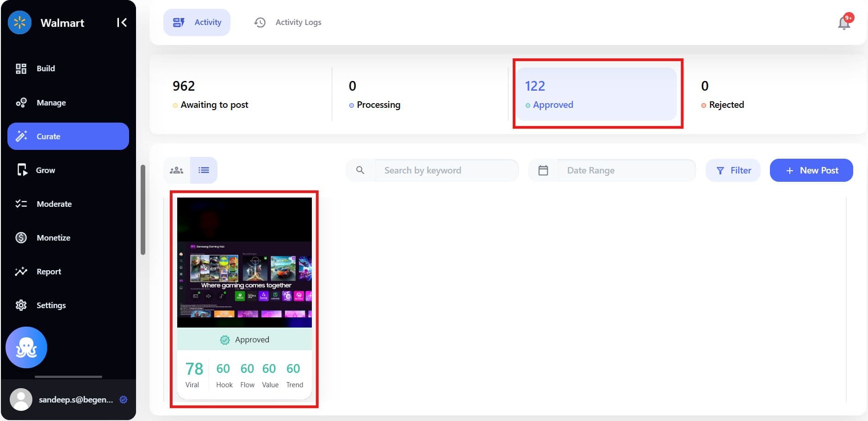
Task: Go to the Grow section
Action: (68, 170)
